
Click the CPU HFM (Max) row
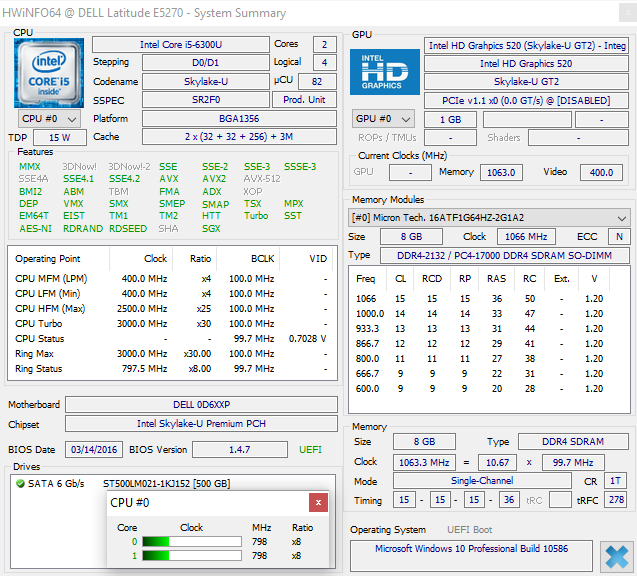click(172, 309)
